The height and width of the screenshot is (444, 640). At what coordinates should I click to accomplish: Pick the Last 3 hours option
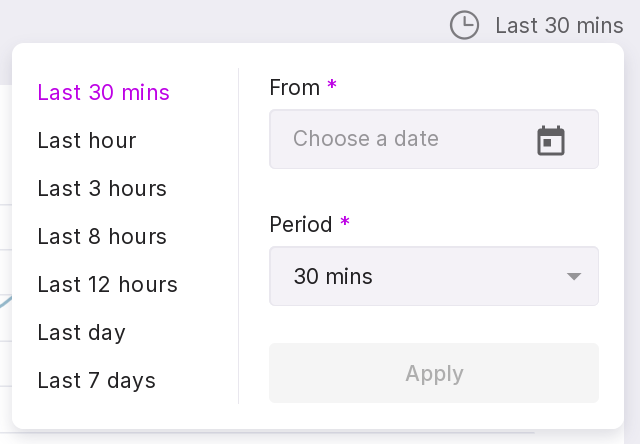tap(102, 188)
